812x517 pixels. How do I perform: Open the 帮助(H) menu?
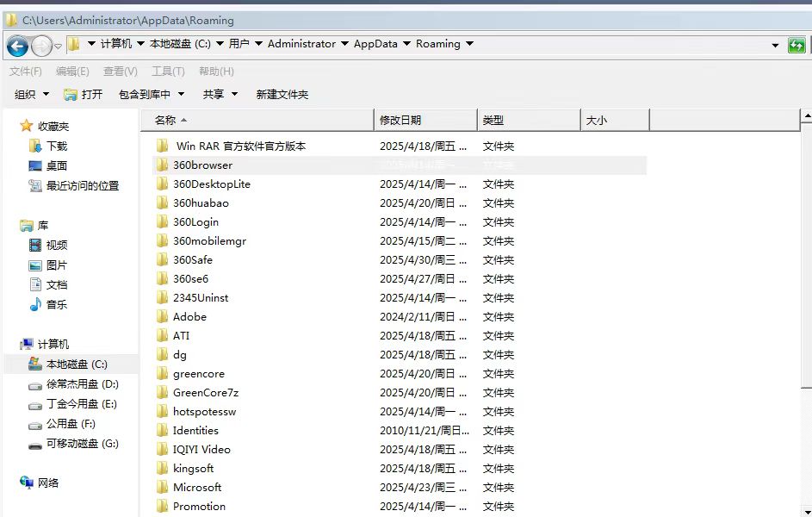(x=216, y=71)
